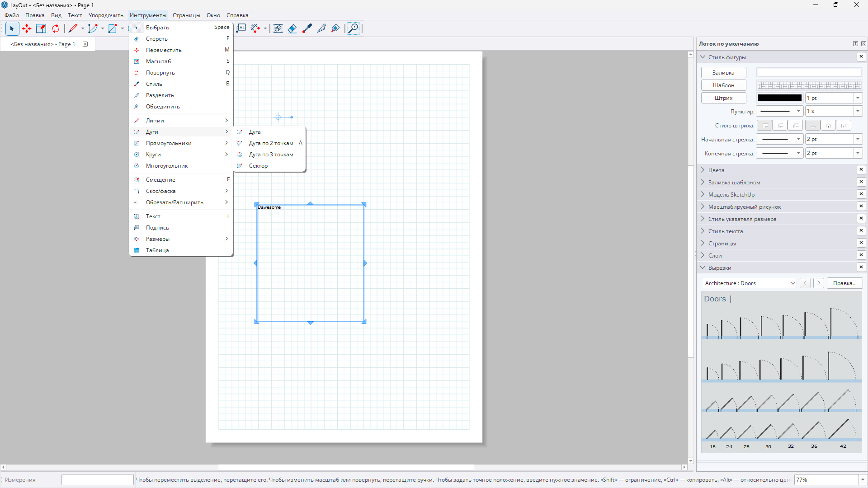Select the Eraser tool in toolbar
Image resolution: width=868 pixels, height=488 pixels.
(x=292, y=28)
